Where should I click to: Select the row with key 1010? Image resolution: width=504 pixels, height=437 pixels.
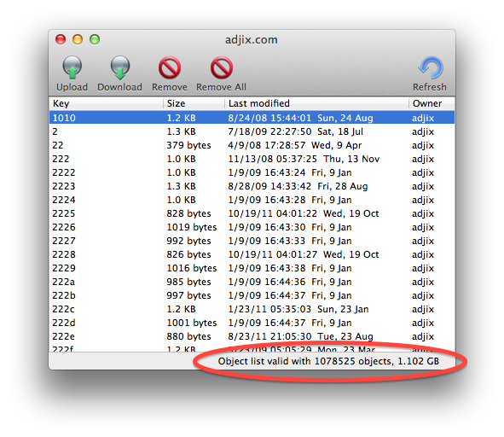tap(252, 118)
